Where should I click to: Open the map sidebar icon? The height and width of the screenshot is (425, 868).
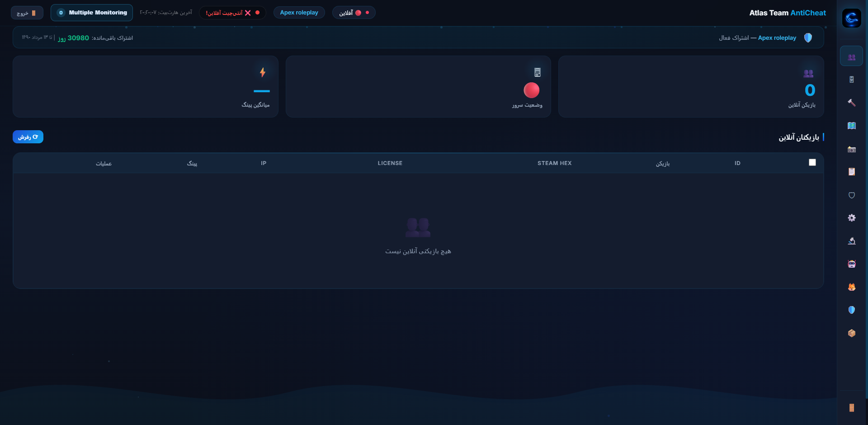(851, 126)
